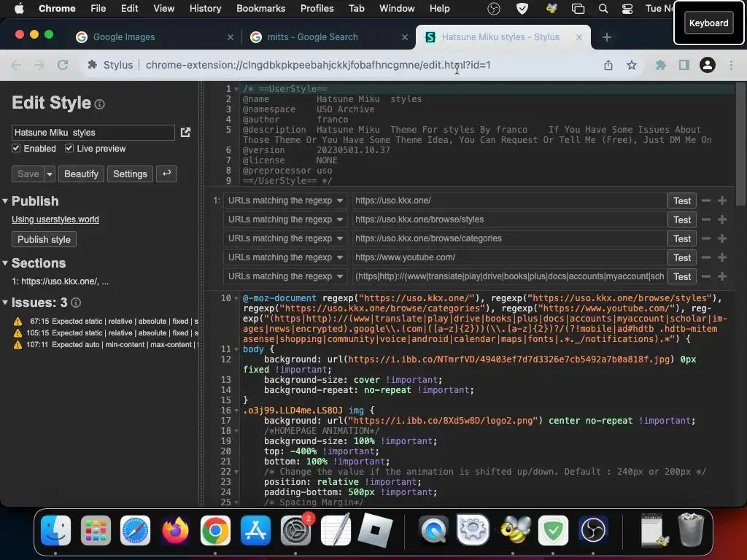
Task: Click the Publish style button
Action: click(44, 239)
